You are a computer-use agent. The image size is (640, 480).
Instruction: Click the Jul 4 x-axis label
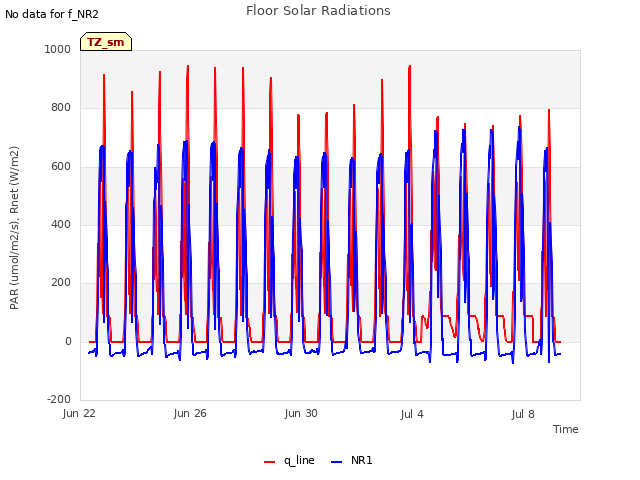[x=412, y=415]
